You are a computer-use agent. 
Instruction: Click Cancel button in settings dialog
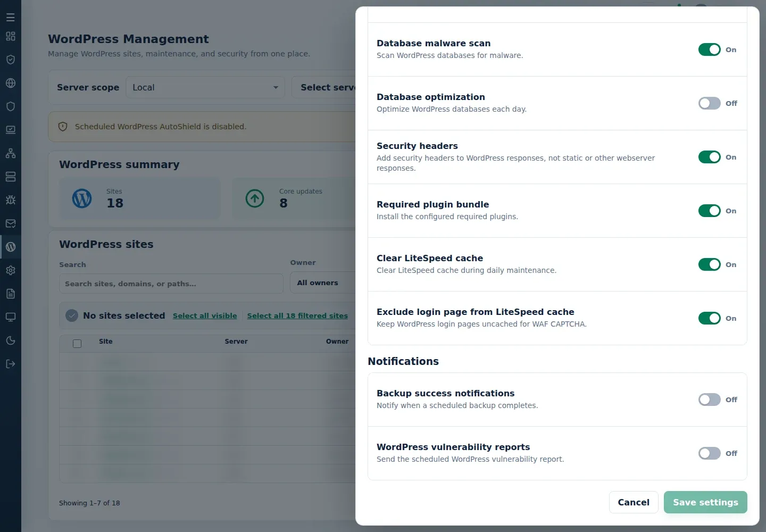[x=634, y=502]
